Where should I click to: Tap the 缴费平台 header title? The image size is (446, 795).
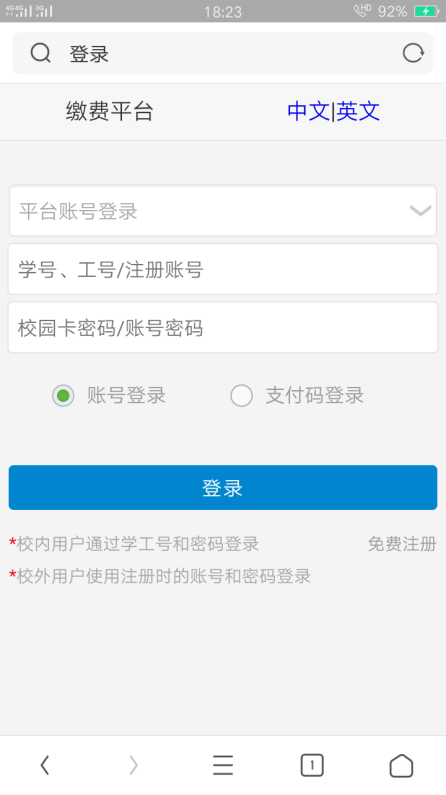[x=109, y=111]
